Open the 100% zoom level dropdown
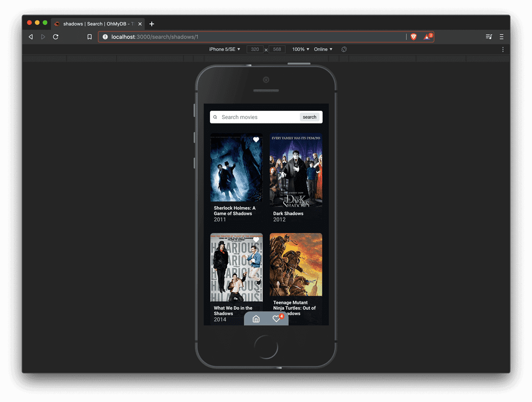Image resolution: width=532 pixels, height=402 pixels. tap(300, 49)
